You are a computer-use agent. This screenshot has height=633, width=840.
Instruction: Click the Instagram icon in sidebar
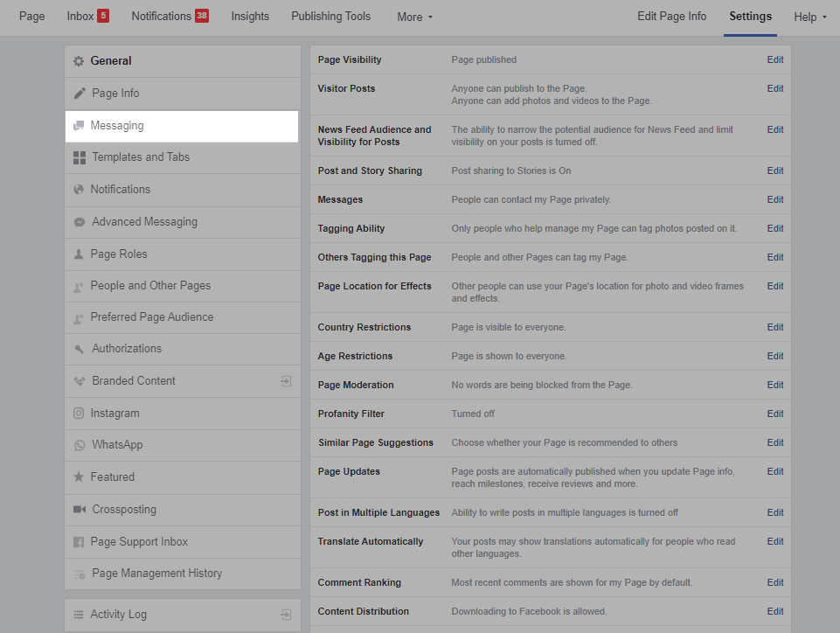[x=80, y=414]
